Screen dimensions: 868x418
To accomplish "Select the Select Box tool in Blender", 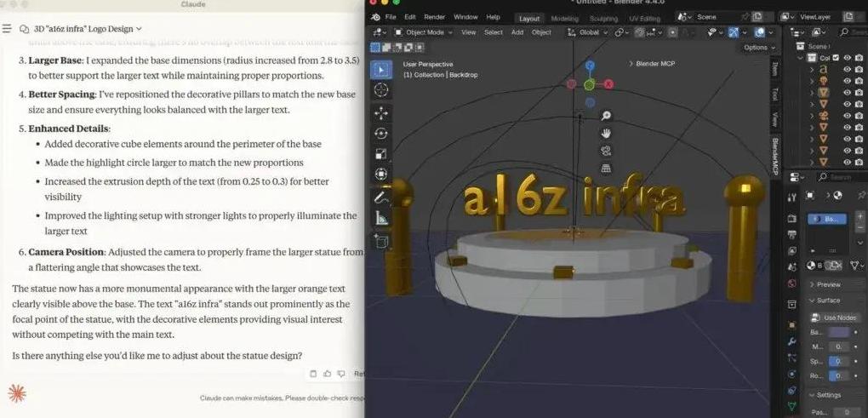I will (381, 70).
